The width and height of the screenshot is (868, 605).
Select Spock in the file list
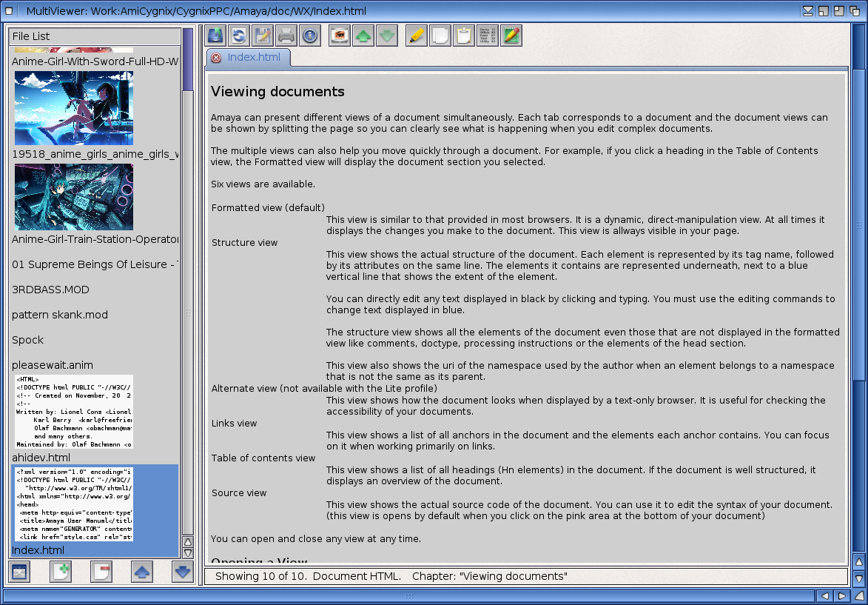click(27, 340)
